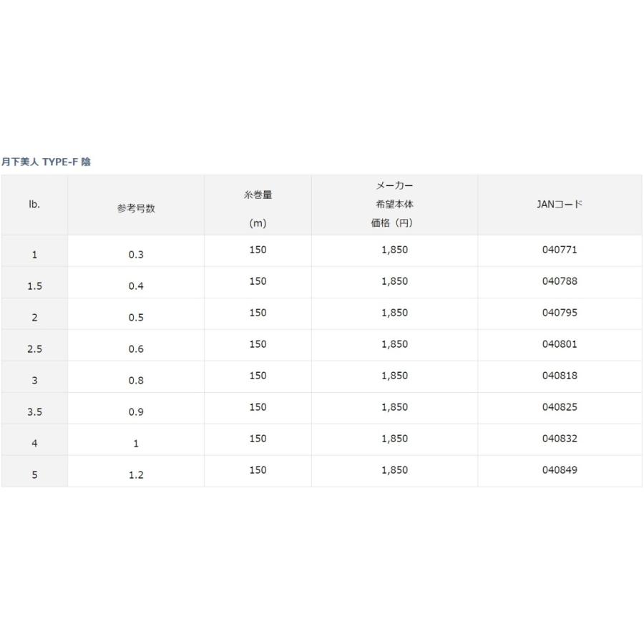The width and height of the screenshot is (644, 644).
Task: Select JAN code 040849 in last row
Action: point(560,471)
